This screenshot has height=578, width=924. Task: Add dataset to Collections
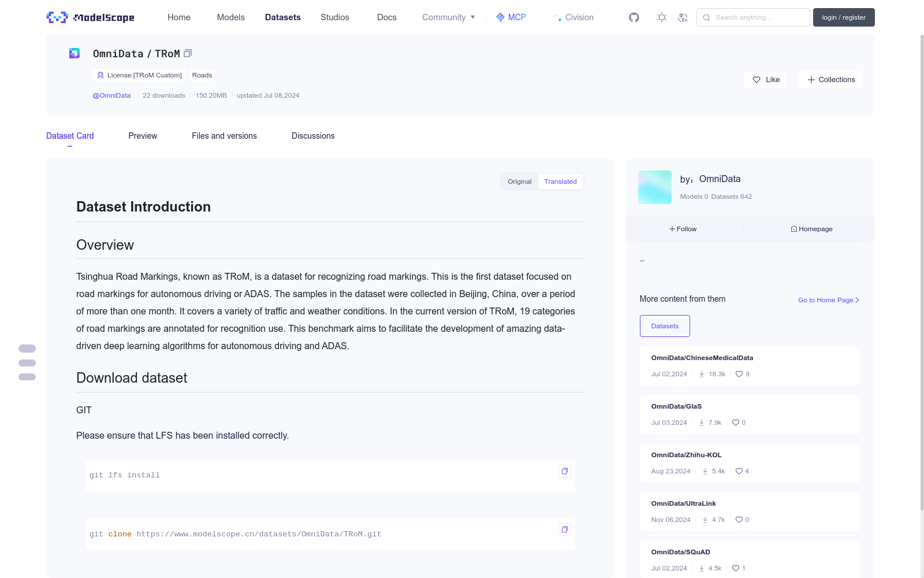click(x=830, y=80)
